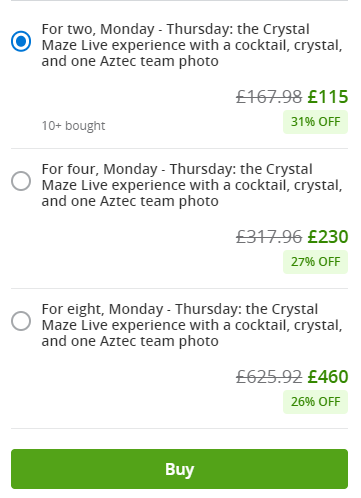
Task: Select the 'For four' radio button
Action: click(21, 181)
